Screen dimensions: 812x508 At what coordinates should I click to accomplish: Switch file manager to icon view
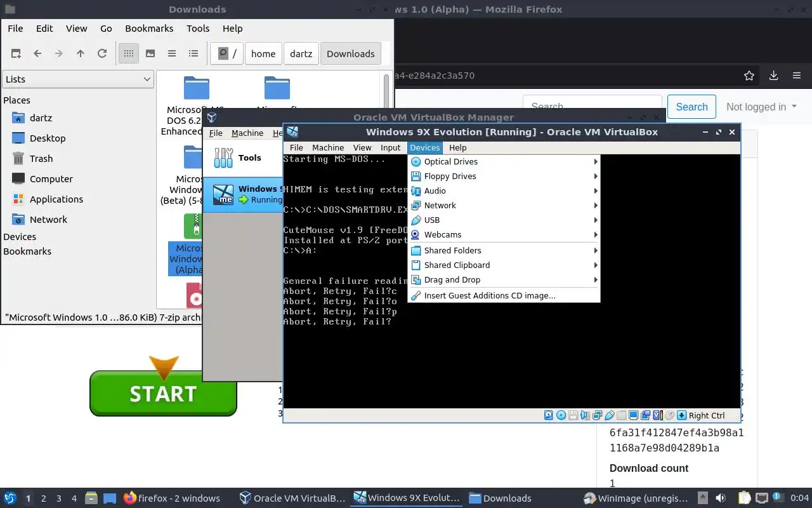pos(129,54)
